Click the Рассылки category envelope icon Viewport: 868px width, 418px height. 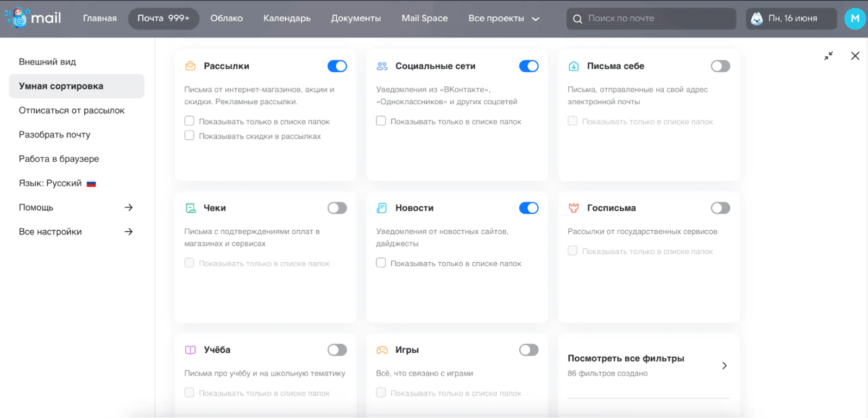pyautogui.click(x=191, y=66)
